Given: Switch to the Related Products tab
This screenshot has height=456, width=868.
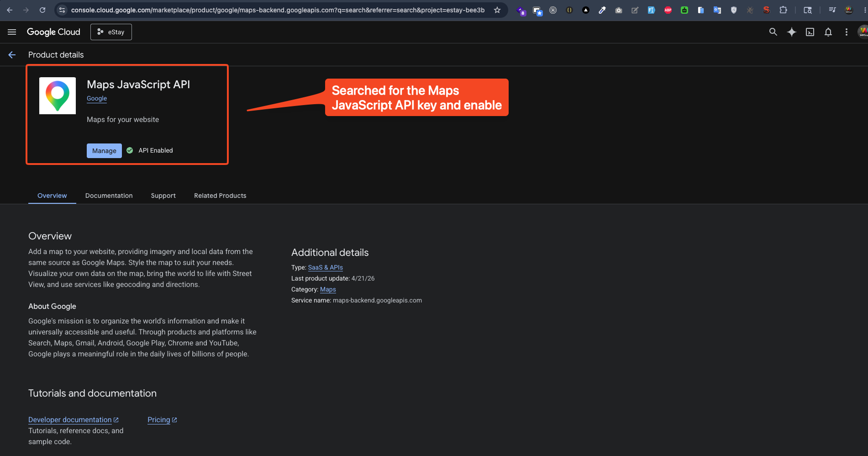Looking at the screenshot, I should [220, 196].
